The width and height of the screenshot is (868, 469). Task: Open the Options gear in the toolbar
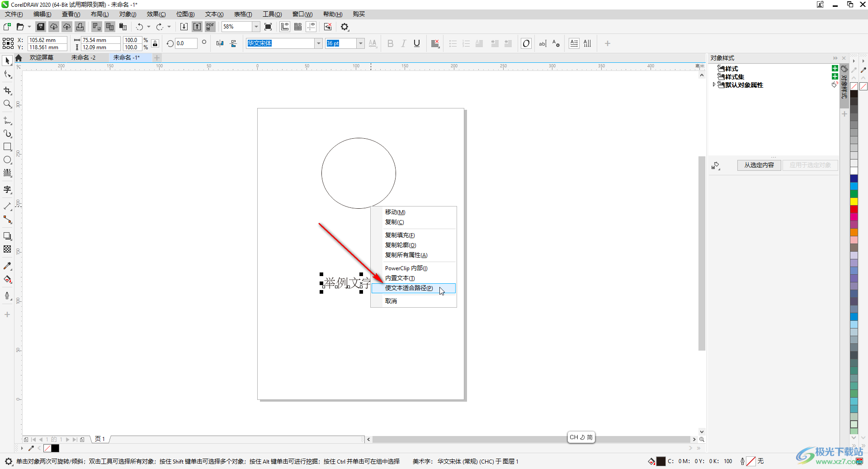click(345, 27)
